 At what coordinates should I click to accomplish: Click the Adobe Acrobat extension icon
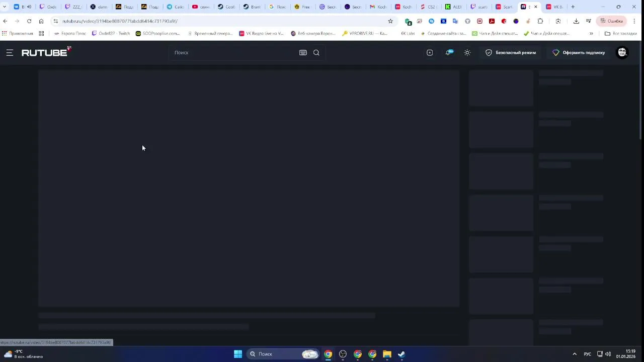492,21
